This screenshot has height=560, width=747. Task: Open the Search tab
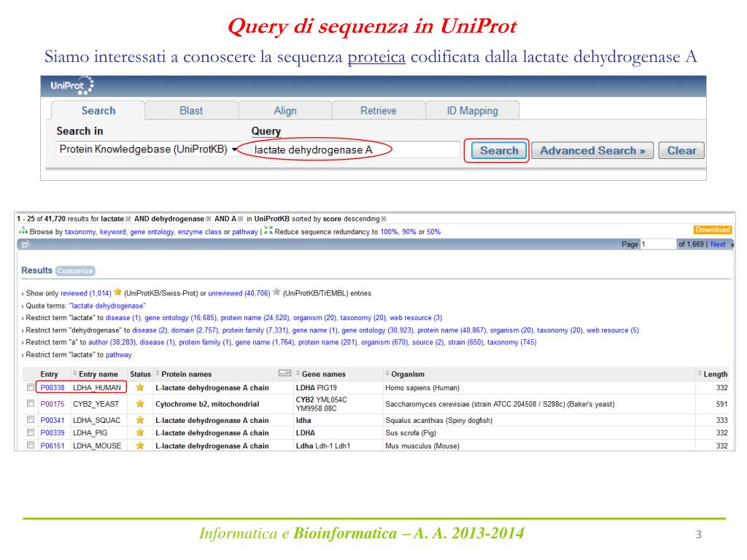[x=98, y=111]
